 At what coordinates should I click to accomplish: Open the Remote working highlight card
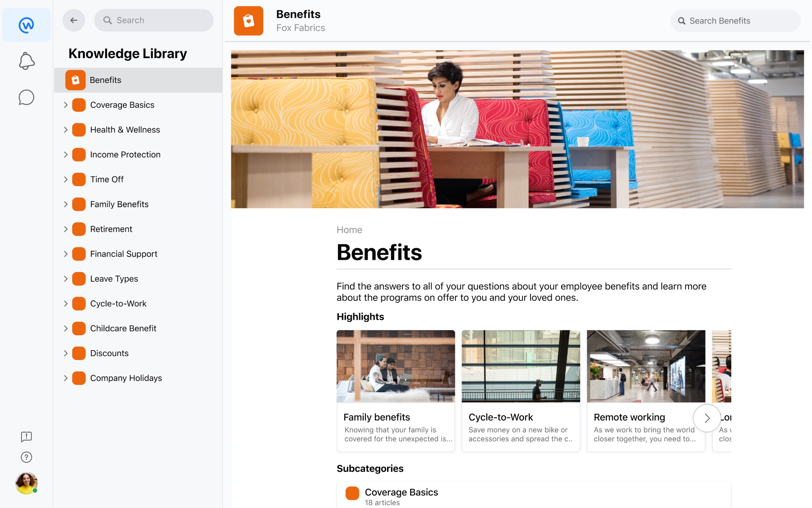[646, 390]
